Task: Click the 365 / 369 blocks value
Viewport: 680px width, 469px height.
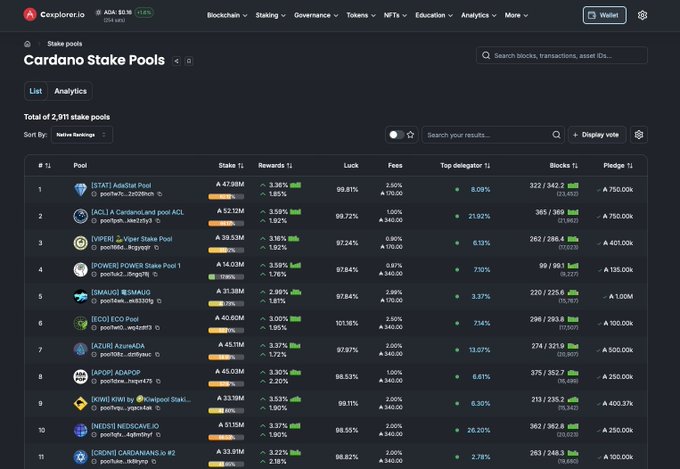Action: pyautogui.click(x=549, y=212)
